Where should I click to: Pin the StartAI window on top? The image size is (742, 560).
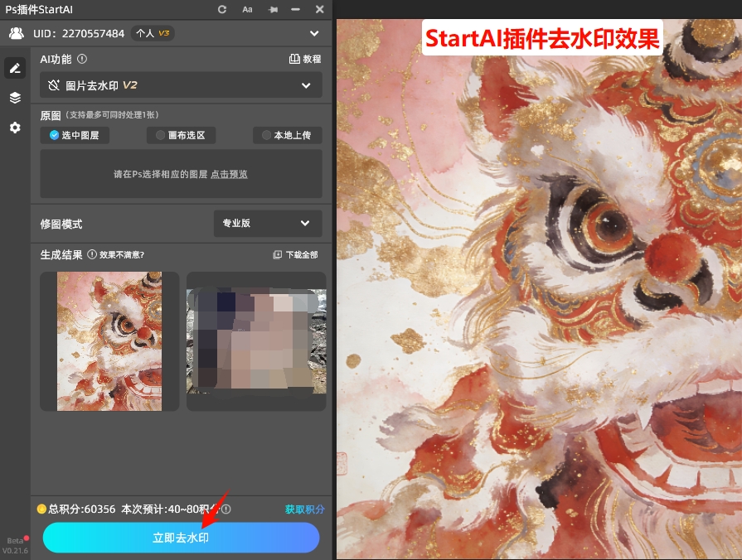tap(272, 10)
